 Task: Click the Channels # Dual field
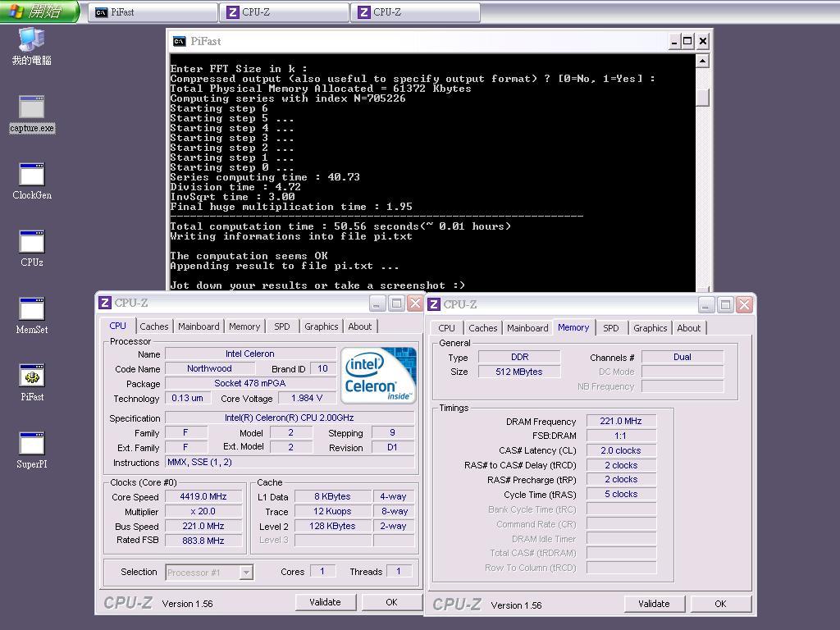(x=682, y=357)
